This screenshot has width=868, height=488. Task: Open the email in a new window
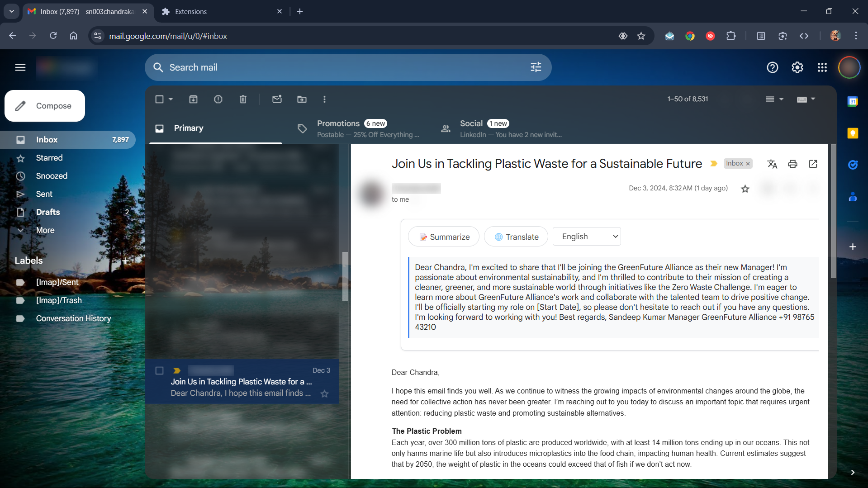pyautogui.click(x=813, y=164)
